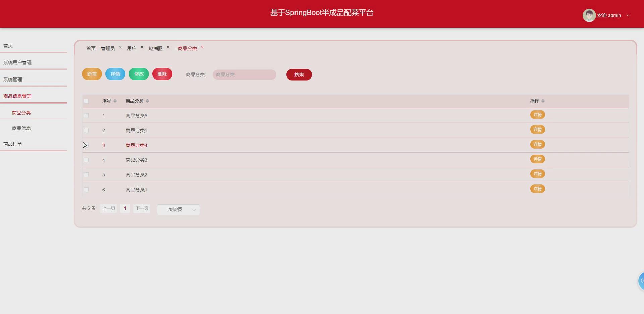Close the 轮播图 tab
The image size is (644, 314).
point(168,47)
